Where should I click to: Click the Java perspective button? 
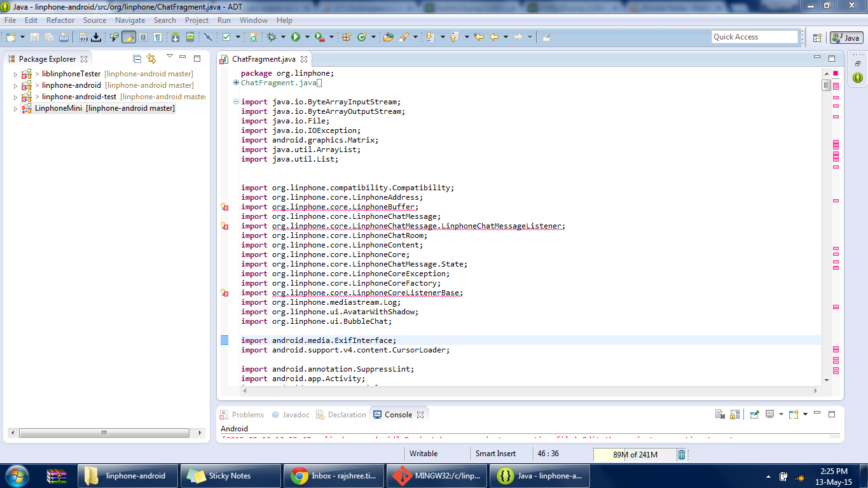click(846, 38)
